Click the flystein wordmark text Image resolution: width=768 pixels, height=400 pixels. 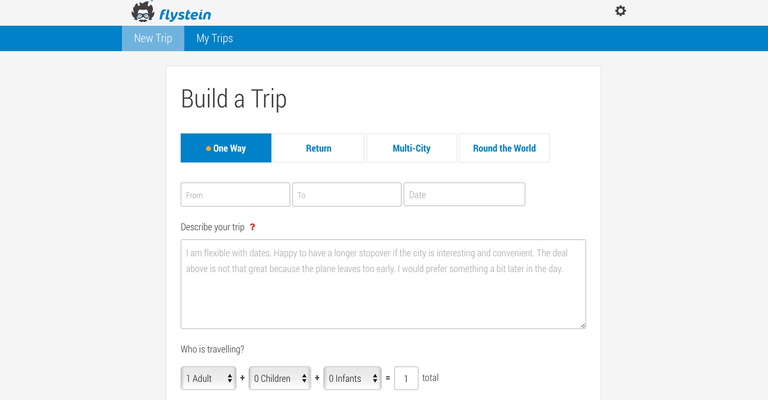[185, 15]
